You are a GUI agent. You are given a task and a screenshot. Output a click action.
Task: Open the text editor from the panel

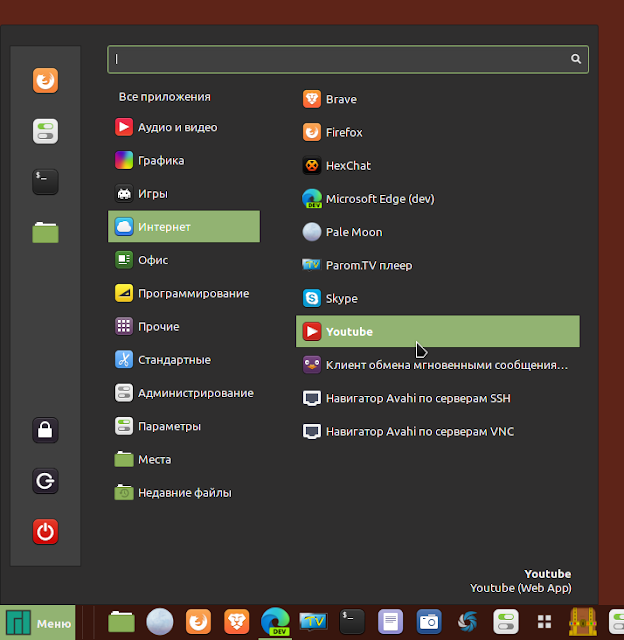[x=391, y=622]
